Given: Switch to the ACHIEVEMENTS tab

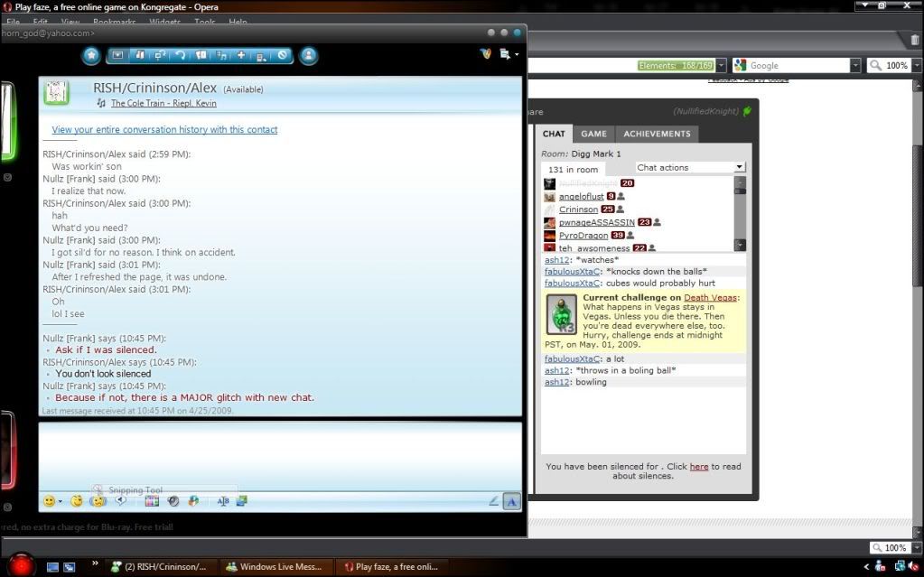Looking at the screenshot, I should 657,134.
